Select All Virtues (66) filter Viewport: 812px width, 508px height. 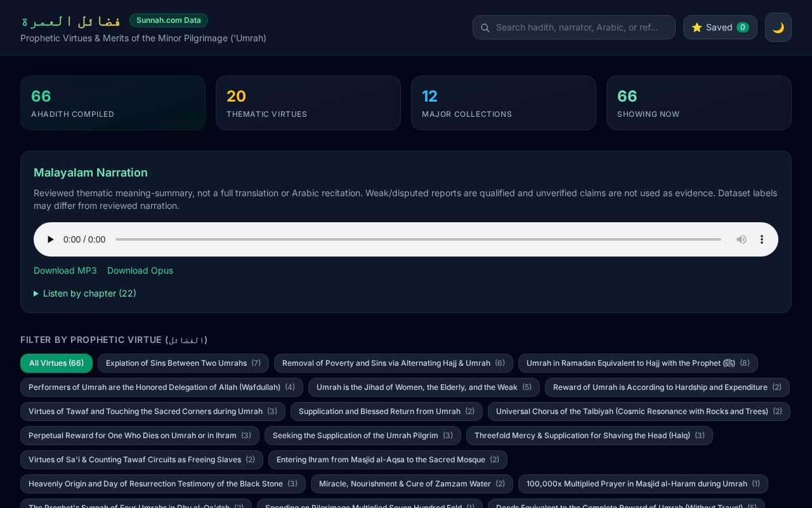tap(56, 363)
